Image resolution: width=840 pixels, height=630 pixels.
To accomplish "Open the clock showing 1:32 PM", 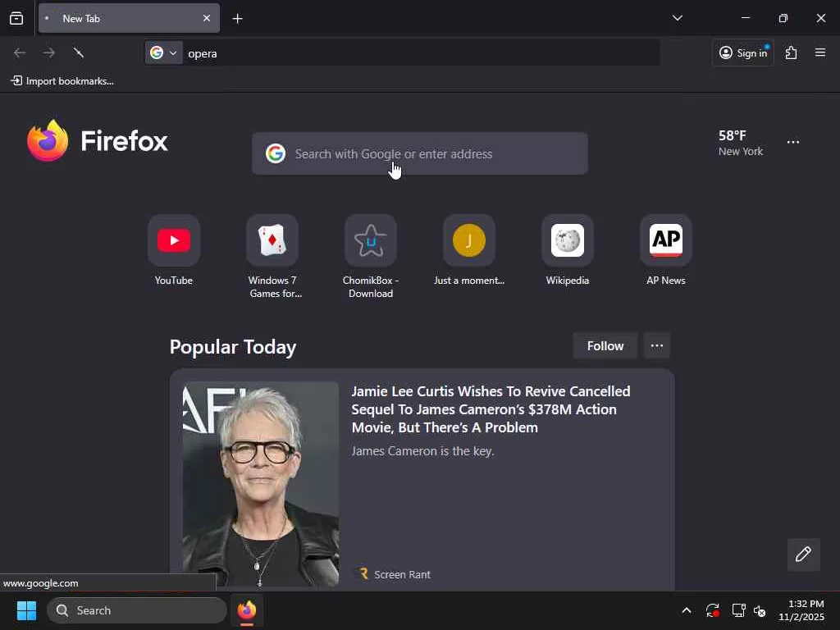I will [801, 610].
